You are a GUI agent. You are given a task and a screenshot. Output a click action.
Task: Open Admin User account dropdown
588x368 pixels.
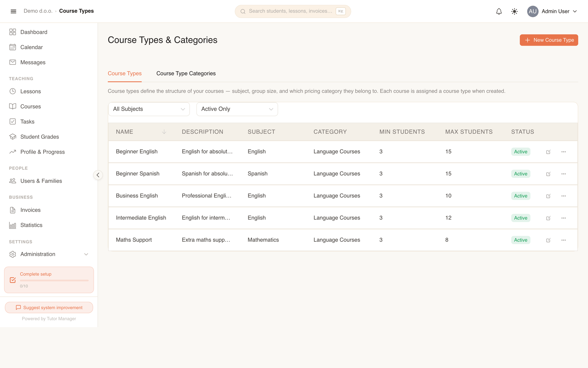pos(553,11)
